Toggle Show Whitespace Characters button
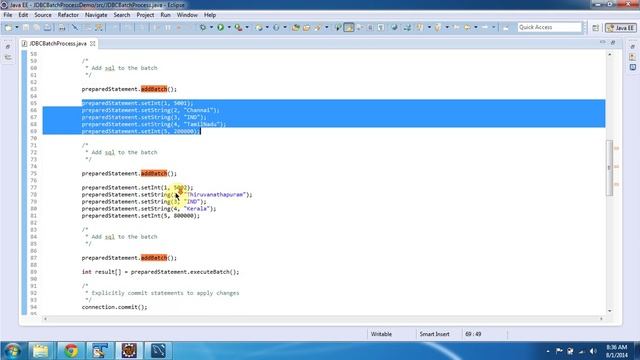 [x=381, y=27]
